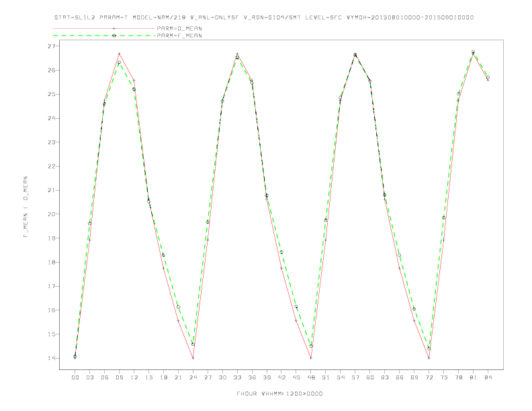Click x-axis hour label 66
The image size is (532, 411).
click(400, 377)
